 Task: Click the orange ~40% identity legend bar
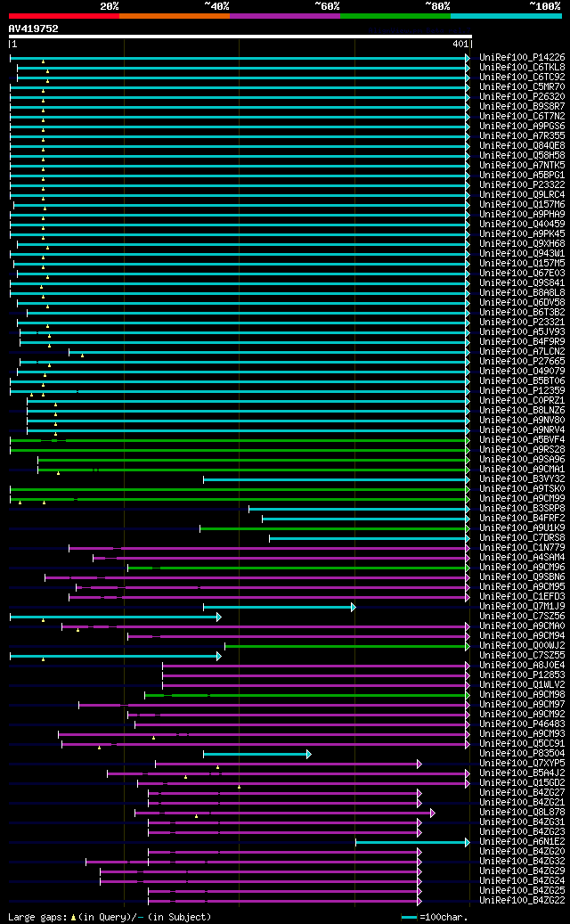(175, 16)
